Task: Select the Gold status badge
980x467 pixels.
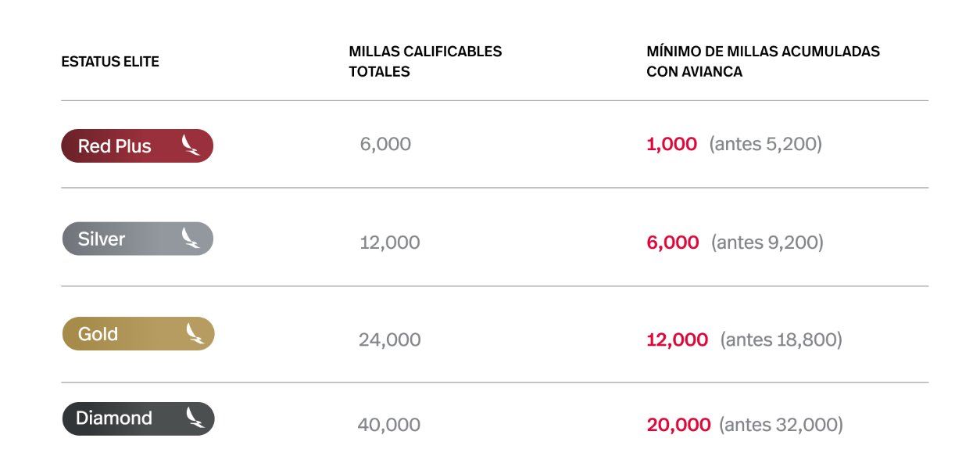Action: (x=138, y=333)
